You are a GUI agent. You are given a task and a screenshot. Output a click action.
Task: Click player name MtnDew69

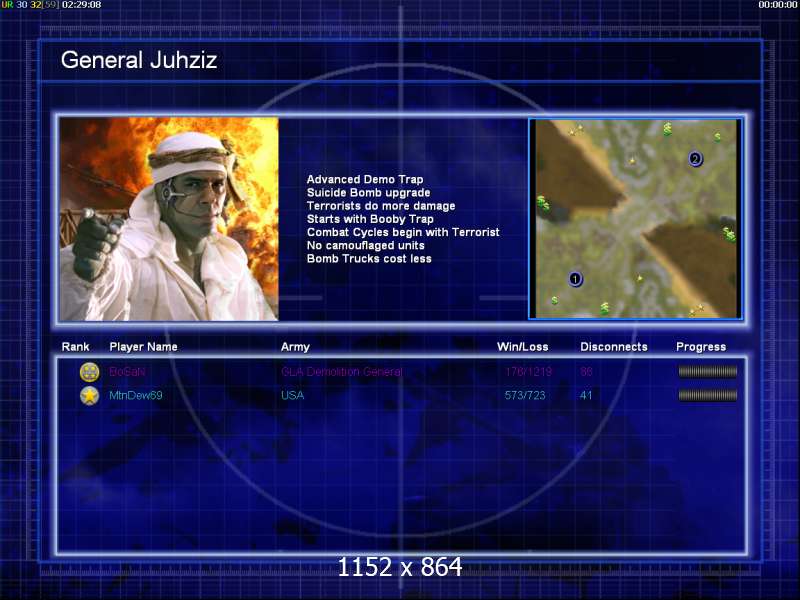(x=136, y=395)
